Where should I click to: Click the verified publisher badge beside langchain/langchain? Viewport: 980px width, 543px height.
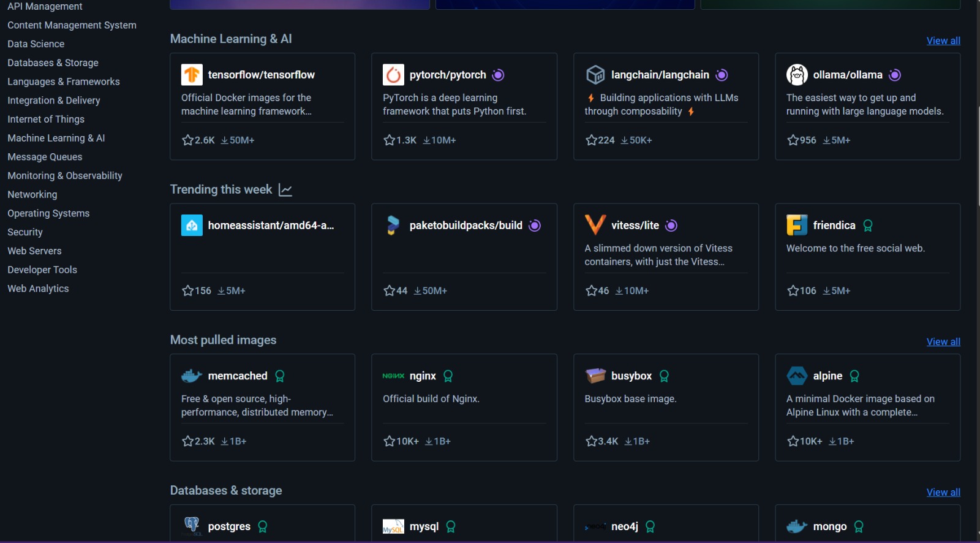click(722, 75)
